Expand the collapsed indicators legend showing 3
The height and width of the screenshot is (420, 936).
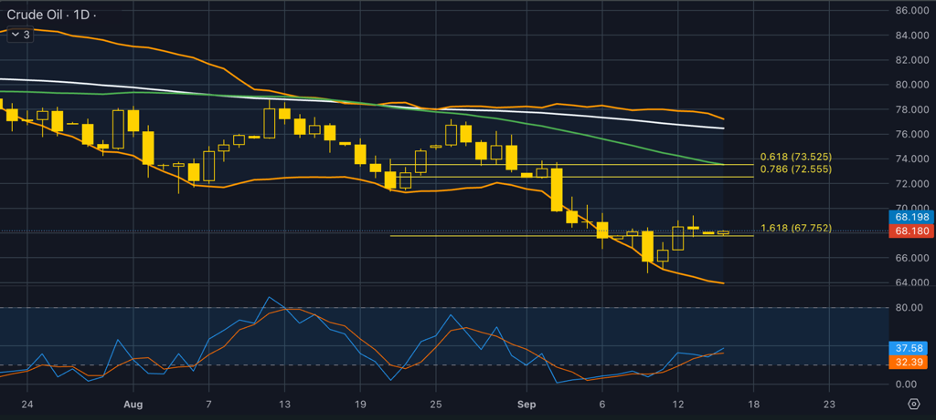pyautogui.click(x=20, y=35)
